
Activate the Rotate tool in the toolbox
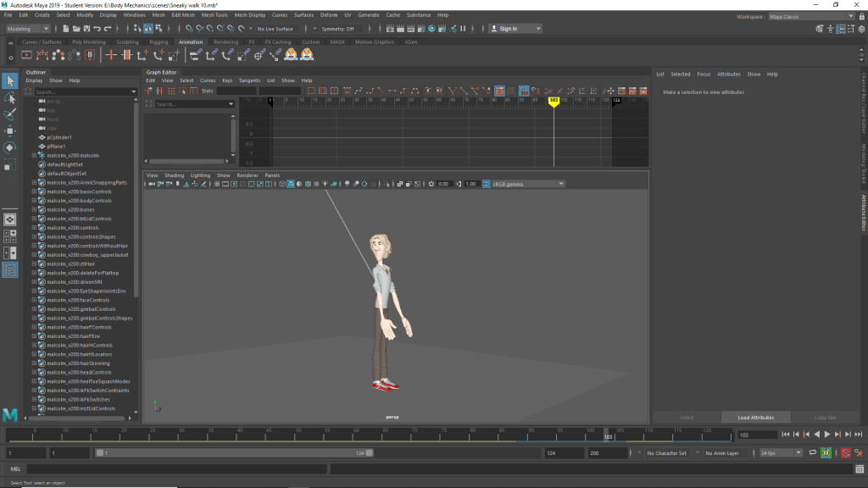point(10,147)
